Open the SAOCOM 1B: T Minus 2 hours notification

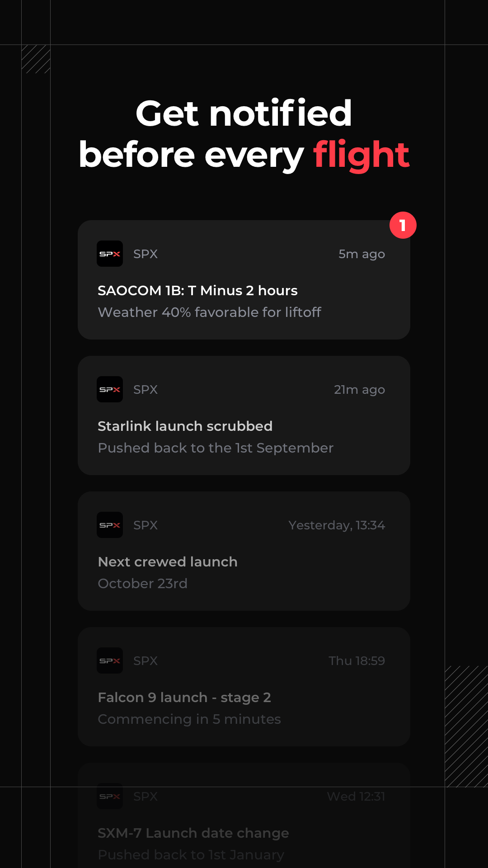pyautogui.click(x=197, y=290)
